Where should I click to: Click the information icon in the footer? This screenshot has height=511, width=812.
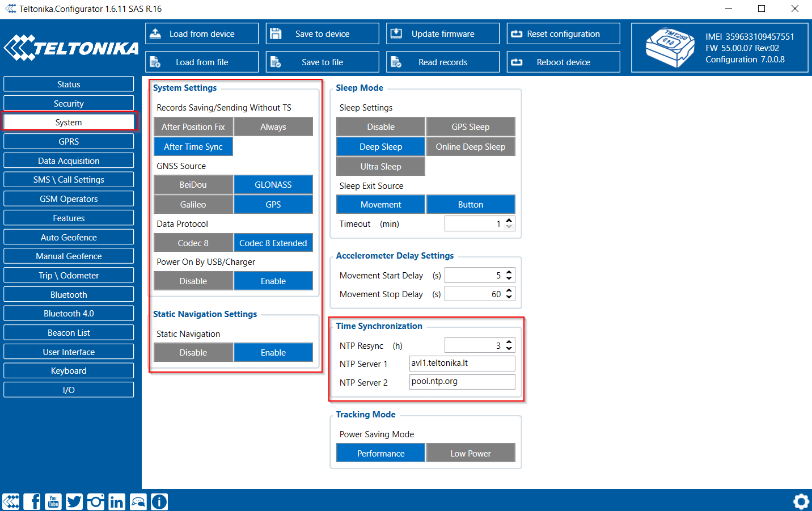pos(159,501)
